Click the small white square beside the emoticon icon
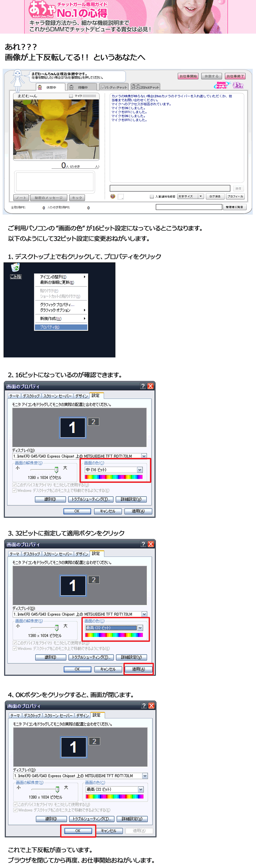256x868 pixels. [121, 197]
